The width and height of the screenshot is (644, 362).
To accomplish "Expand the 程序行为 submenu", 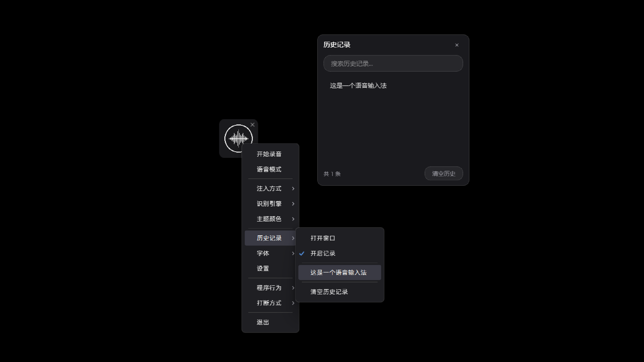I will coord(270,288).
